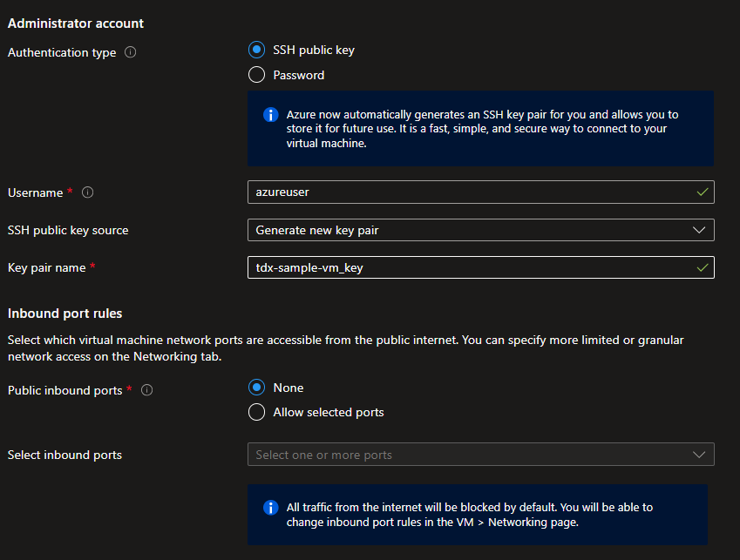Image resolution: width=740 pixels, height=560 pixels.
Task: Click info icon next to Public inbound ports
Action: click(146, 390)
